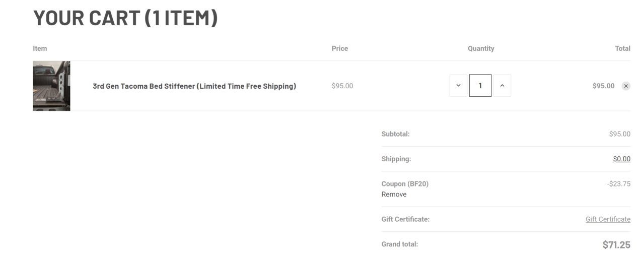This screenshot has height=255, width=644.
Task: Remove Tacoma Bed Stiffener via X icon
Action: (x=626, y=86)
